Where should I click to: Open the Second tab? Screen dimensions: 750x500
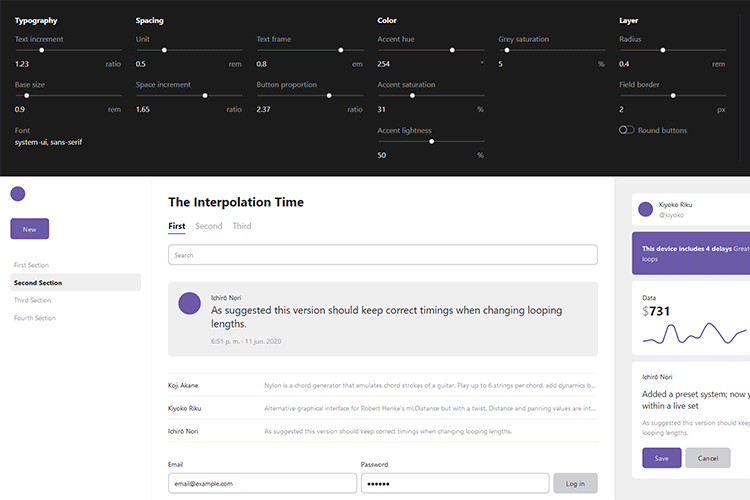pyautogui.click(x=209, y=226)
